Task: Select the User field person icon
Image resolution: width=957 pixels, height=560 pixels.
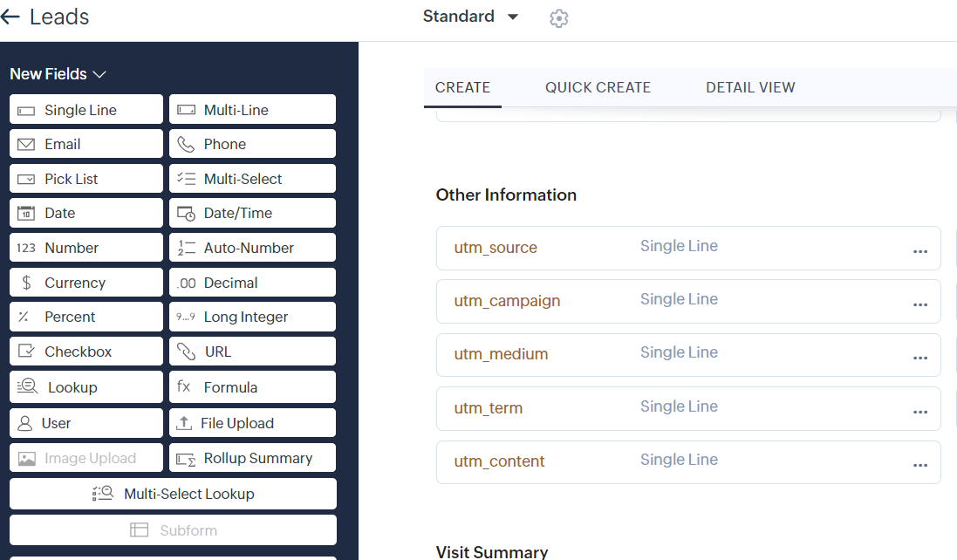Action: tap(25, 423)
